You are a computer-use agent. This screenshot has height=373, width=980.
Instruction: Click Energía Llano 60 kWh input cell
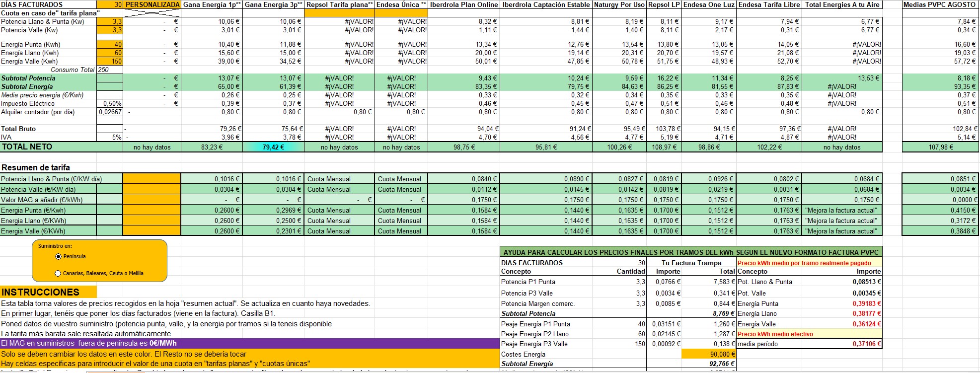click(x=110, y=53)
